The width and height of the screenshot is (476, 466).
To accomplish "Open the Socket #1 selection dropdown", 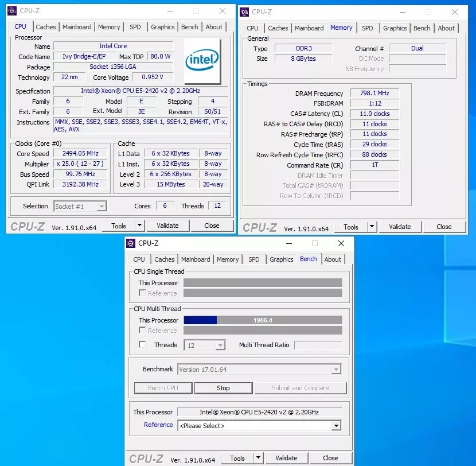I will (x=102, y=206).
